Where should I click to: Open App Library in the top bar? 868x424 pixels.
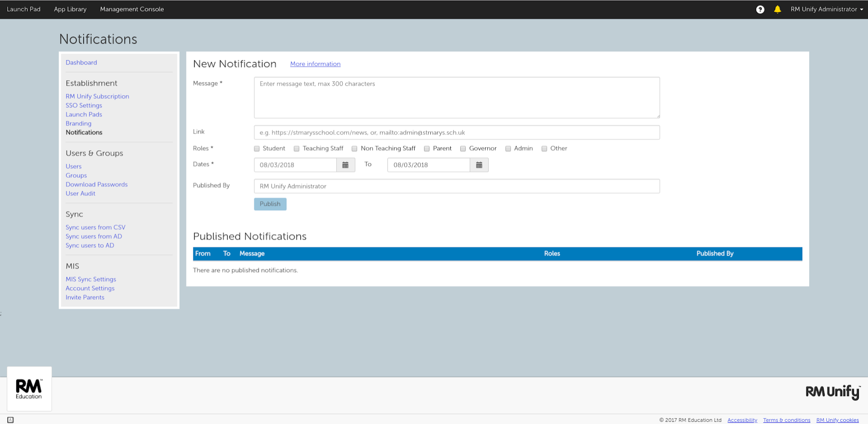(70, 9)
